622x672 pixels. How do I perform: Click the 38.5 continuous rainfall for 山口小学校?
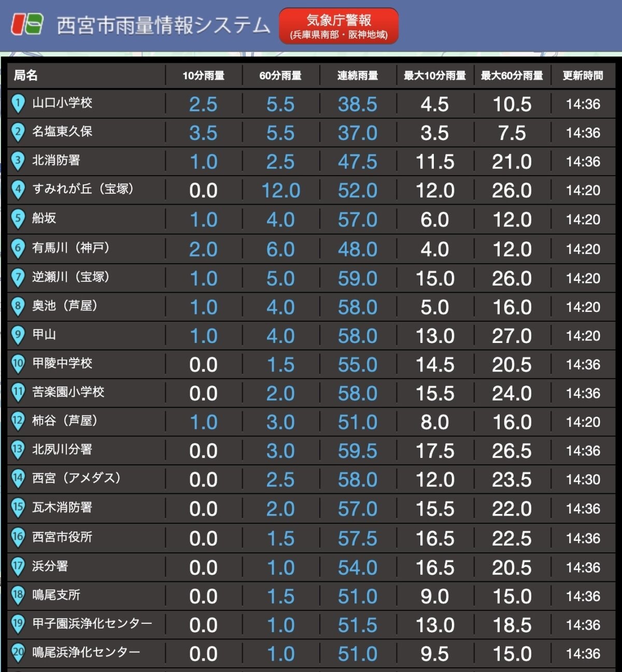358,105
